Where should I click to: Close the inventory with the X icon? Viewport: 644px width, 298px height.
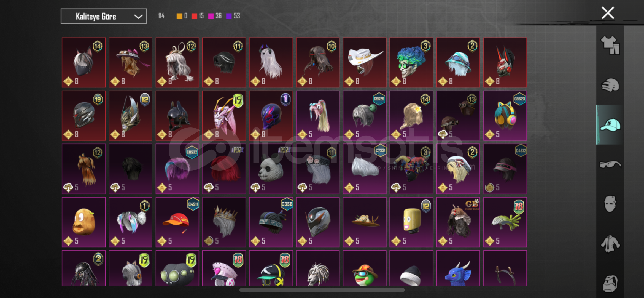pos(608,13)
